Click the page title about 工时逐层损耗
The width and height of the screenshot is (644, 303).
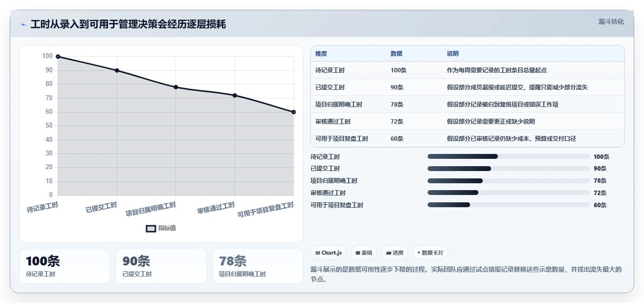click(x=128, y=24)
